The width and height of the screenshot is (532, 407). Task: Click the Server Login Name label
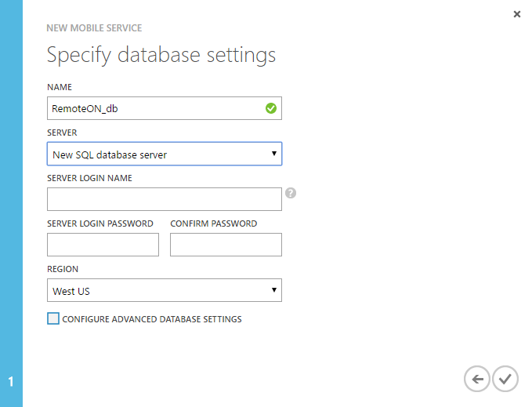click(89, 178)
